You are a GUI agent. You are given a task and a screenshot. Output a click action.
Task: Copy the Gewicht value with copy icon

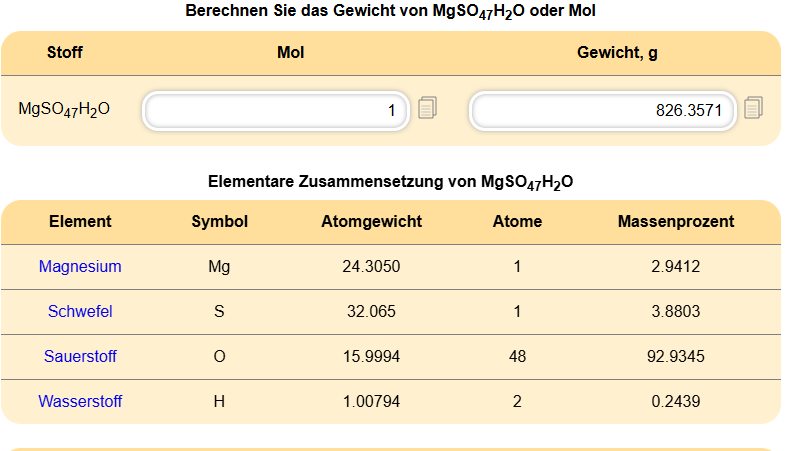[753, 108]
